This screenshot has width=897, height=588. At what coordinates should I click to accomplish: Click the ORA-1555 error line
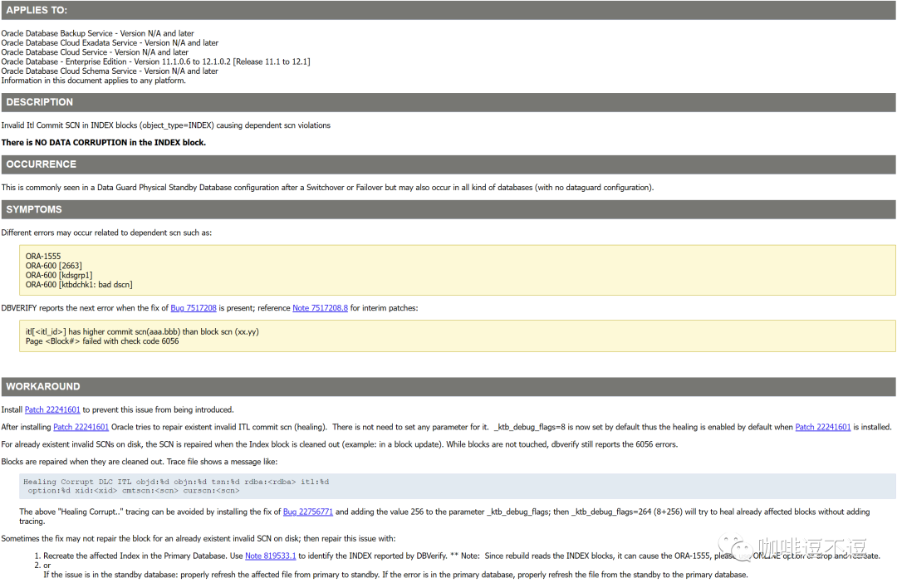[43, 257]
